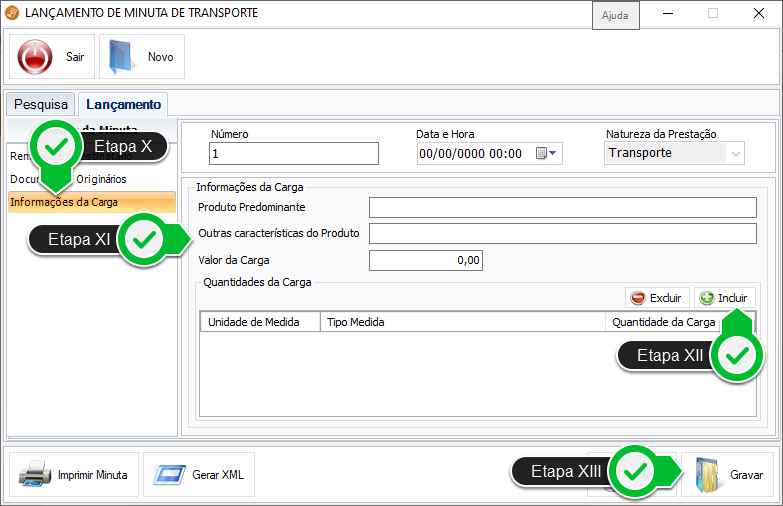Viewport: 783px width, 506px height.
Task: Open the Ajuda help button
Action: pos(614,17)
